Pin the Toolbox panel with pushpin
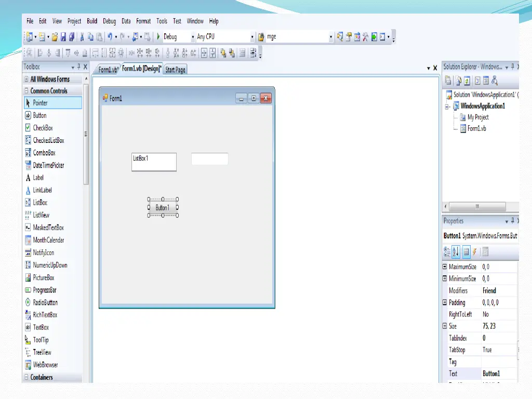 point(79,66)
